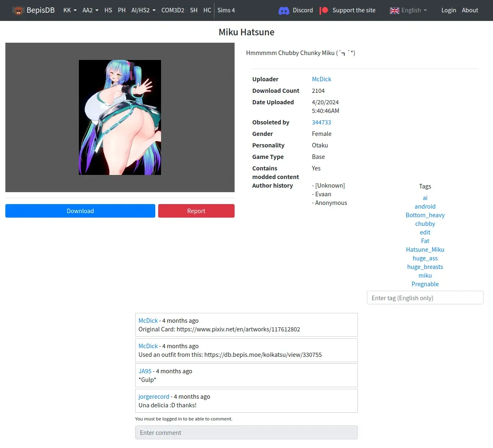Open the Sims 4 section

pyautogui.click(x=226, y=10)
